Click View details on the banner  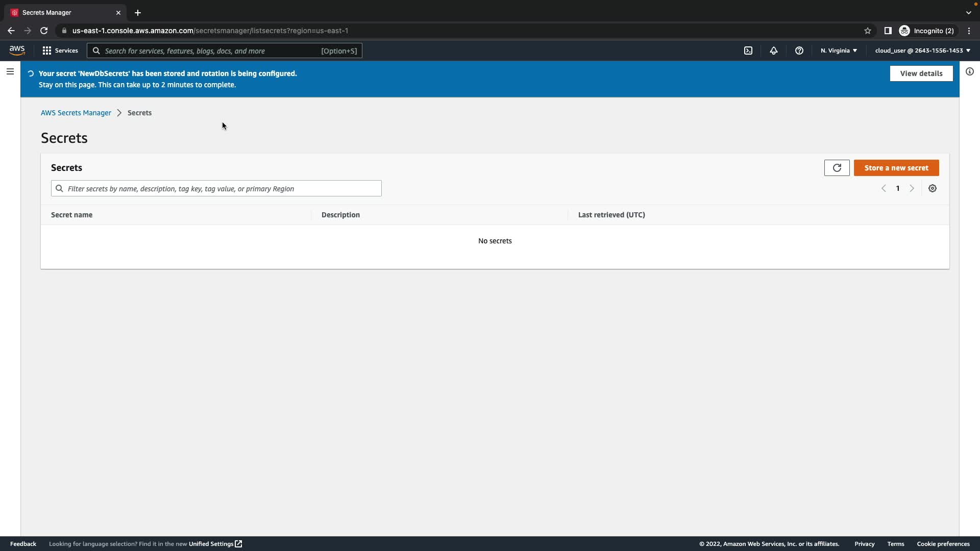click(x=921, y=73)
